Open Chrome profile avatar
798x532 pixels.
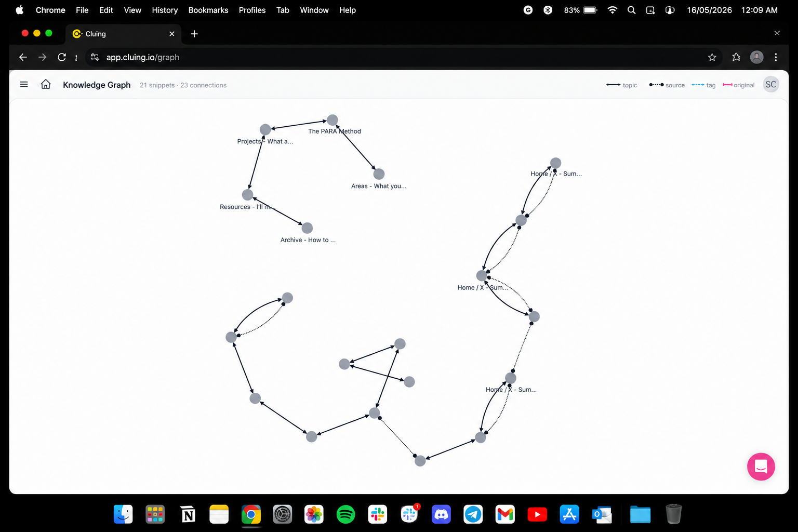point(757,57)
